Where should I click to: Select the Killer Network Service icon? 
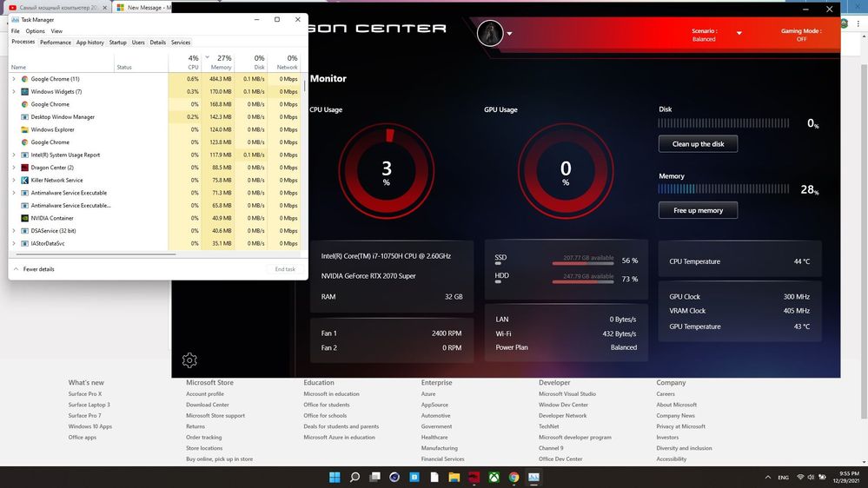24,181
